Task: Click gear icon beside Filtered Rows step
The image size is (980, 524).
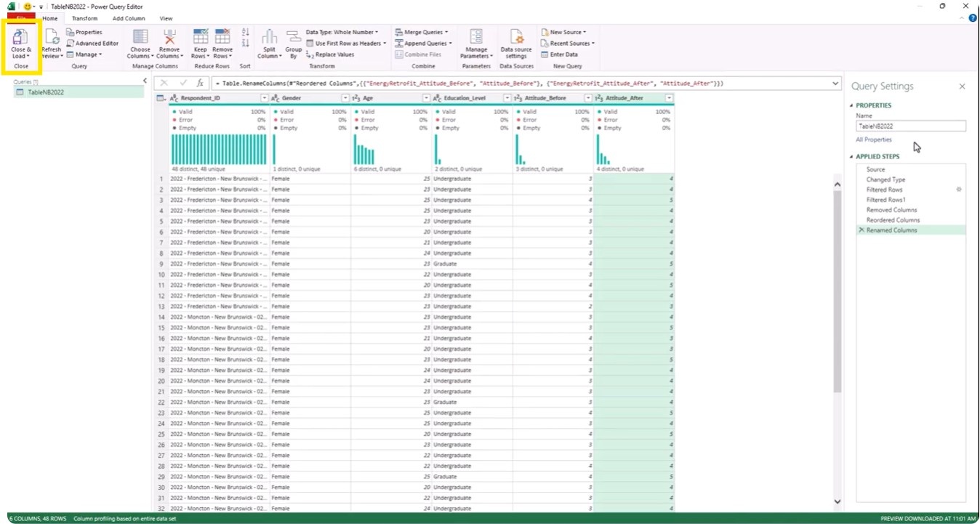Action: pyautogui.click(x=959, y=189)
